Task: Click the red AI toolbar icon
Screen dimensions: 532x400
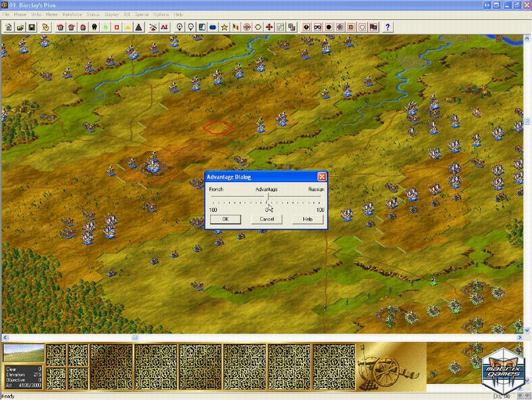Action: coord(164,27)
